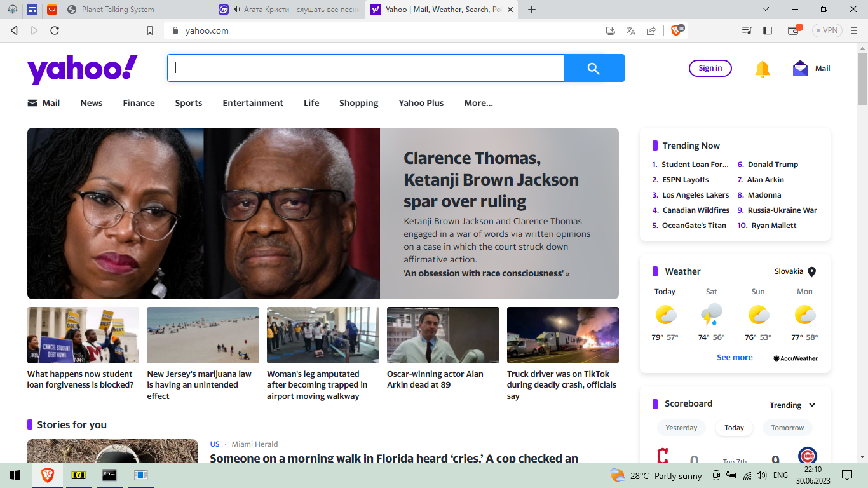868x488 pixels.
Task: Open a new browser tab
Action: click(x=532, y=10)
